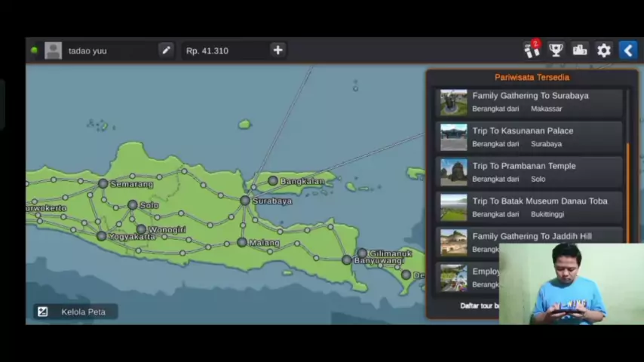Click the Kasunanan Palace thumbnail image
Viewport: 644px width, 362px height.
[x=454, y=137]
